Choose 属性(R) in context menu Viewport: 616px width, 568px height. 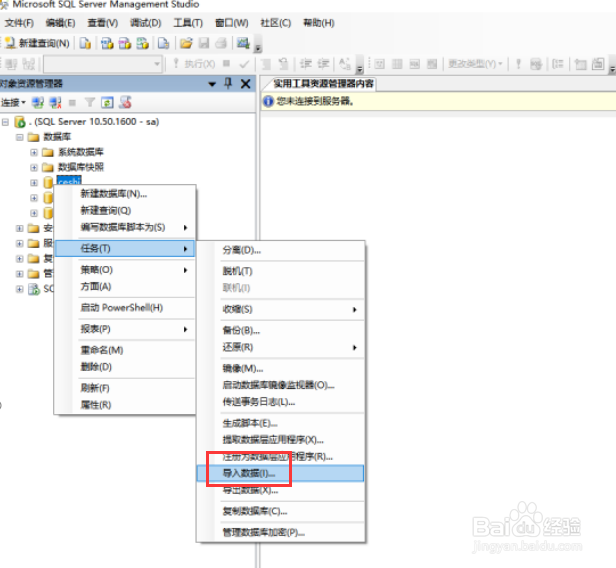tap(125, 405)
